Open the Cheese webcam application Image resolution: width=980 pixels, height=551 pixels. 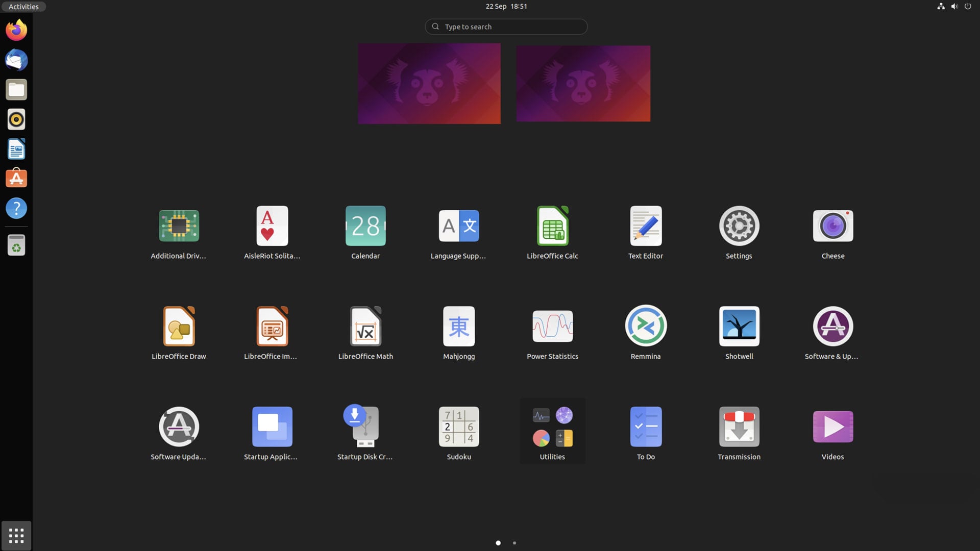[832, 226]
